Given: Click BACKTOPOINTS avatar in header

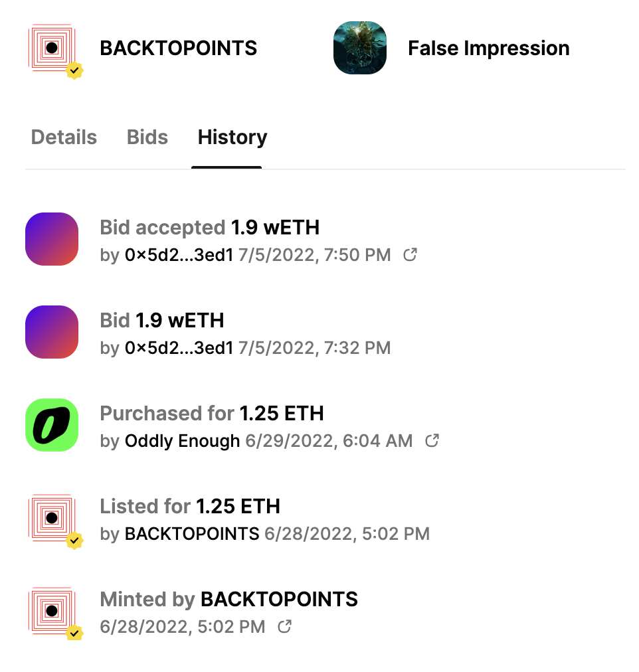Looking at the screenshot, I should pyautogui.click(x=53, y=48).
